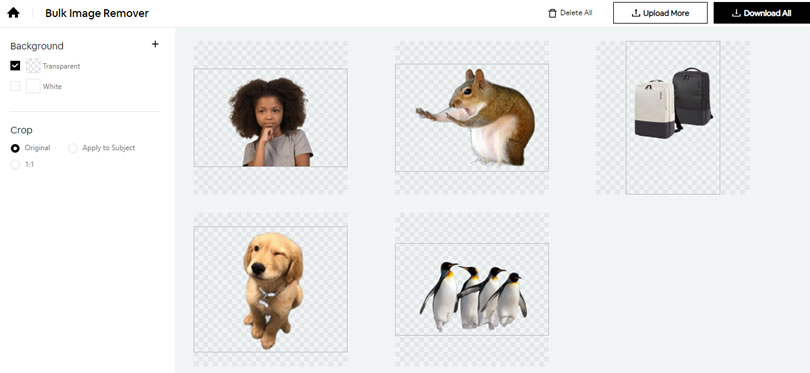810x373 pixels.
Task: Enable the White background checkbox
Action: 15,86
